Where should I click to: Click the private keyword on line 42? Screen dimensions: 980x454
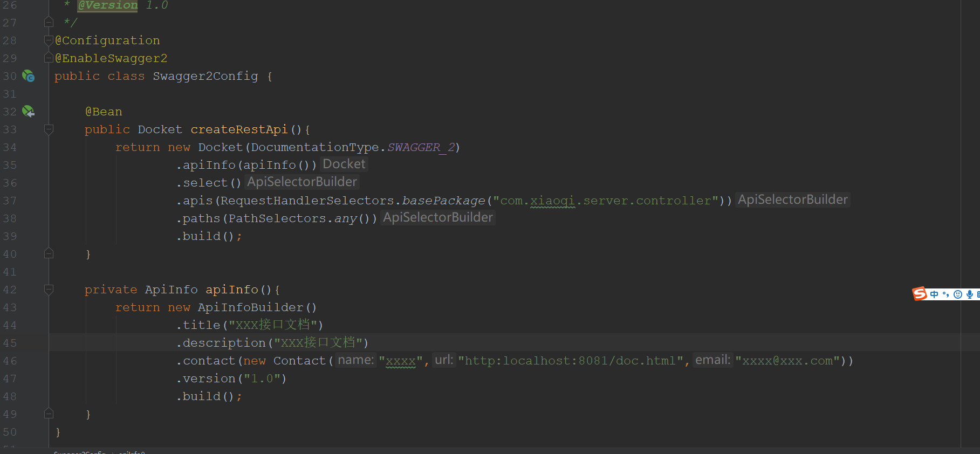(111, 290)
